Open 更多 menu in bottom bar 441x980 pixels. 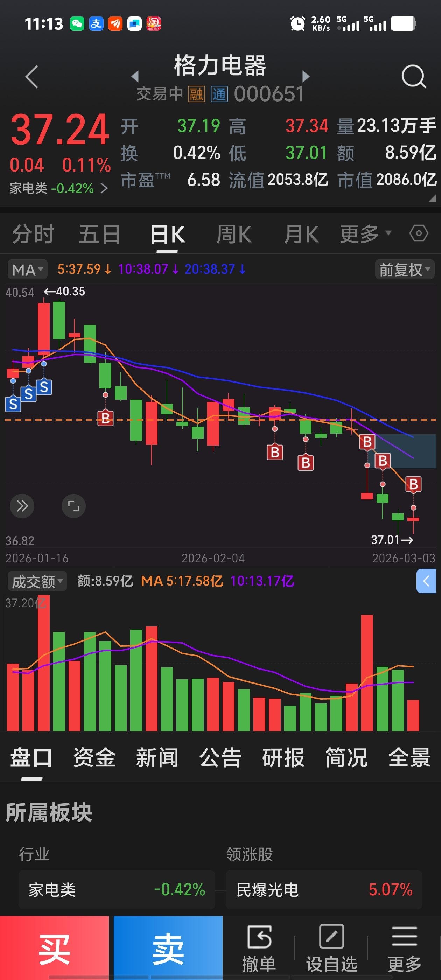point(405,948)
